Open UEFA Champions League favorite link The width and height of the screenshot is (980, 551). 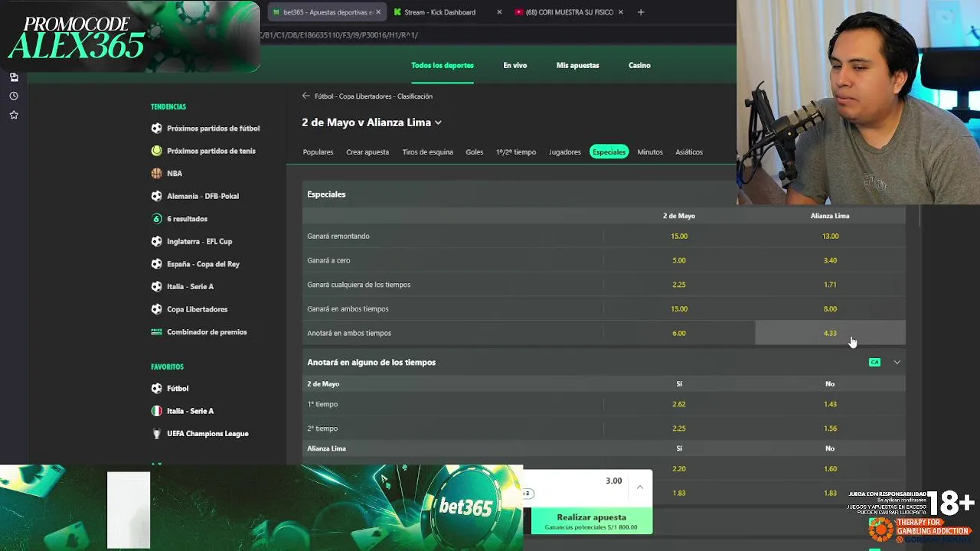tap(207, 434)
